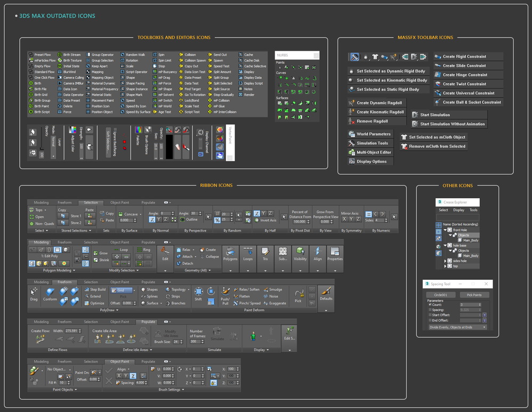Toggle the Count checkbox in Spacing Tool
The height and width of the screenshot is (412, 532).
pos(430,305)
